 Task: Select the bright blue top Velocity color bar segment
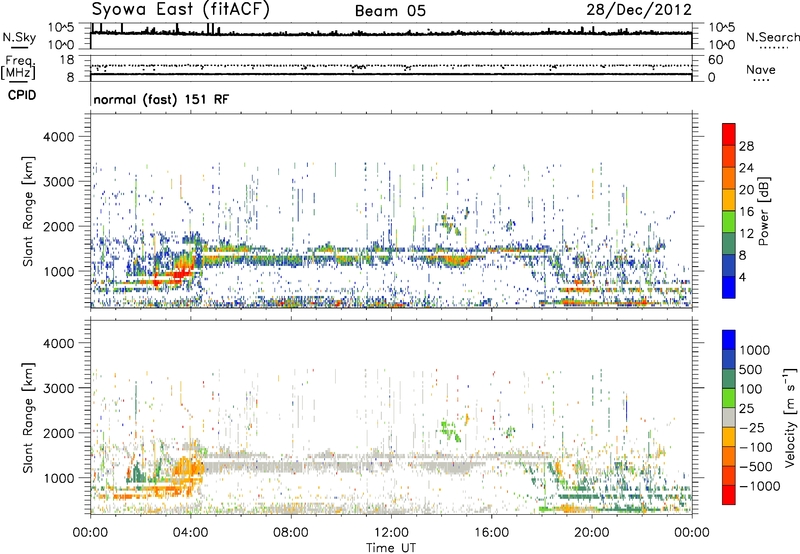tap(729, 340)
